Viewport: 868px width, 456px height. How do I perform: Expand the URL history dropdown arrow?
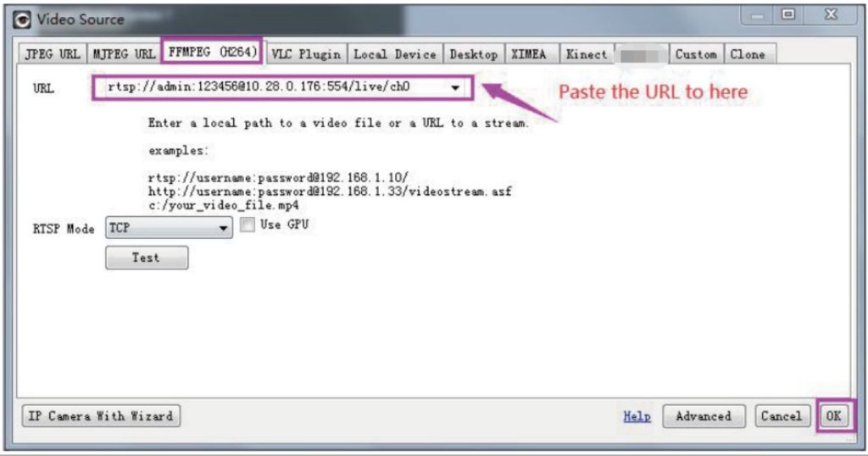456,87
